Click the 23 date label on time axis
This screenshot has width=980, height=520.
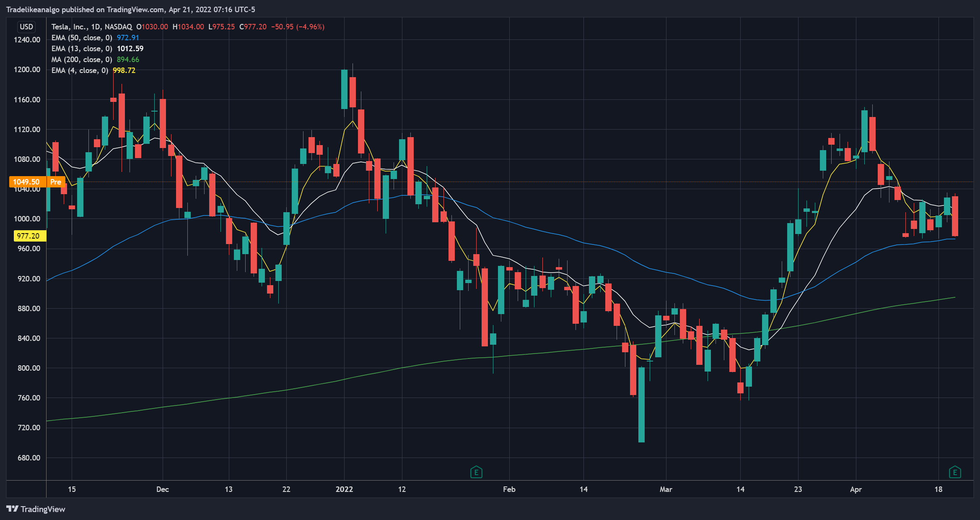click(798, 489)
